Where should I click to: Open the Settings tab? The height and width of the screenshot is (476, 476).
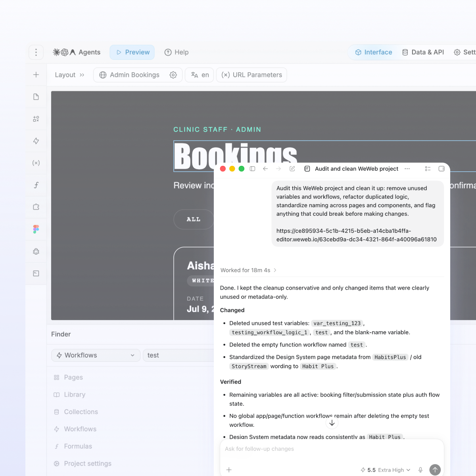[465, 52]
